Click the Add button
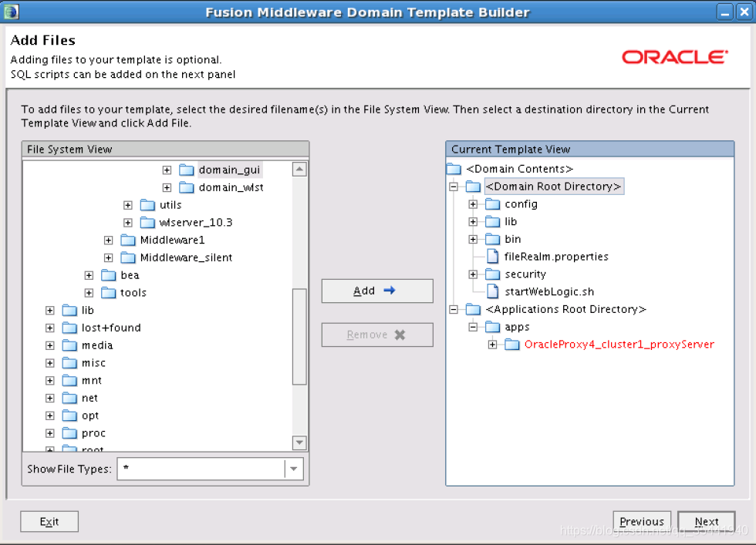756x545 pixels. coord(377,291)
